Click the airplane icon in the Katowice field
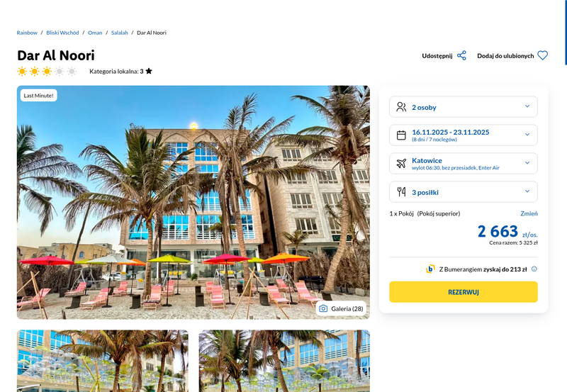 (401, 164)
